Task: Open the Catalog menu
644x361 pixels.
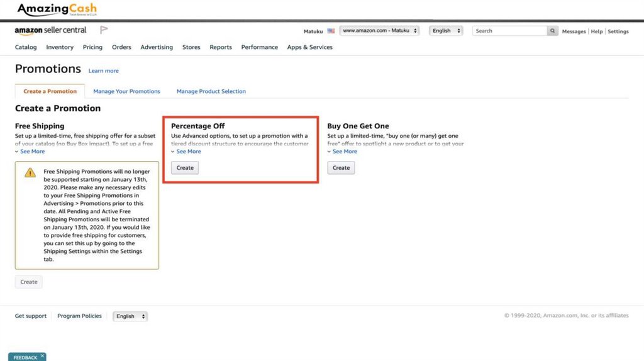Action: pyautogui.click(x=26, y=47)
